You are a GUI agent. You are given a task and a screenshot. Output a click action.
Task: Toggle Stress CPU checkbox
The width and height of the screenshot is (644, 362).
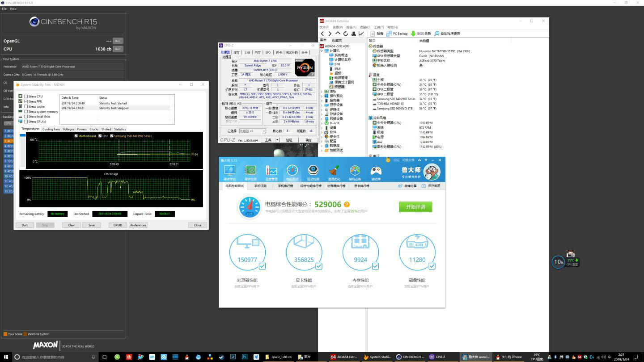pyautogui.click(x=26, y=97)
